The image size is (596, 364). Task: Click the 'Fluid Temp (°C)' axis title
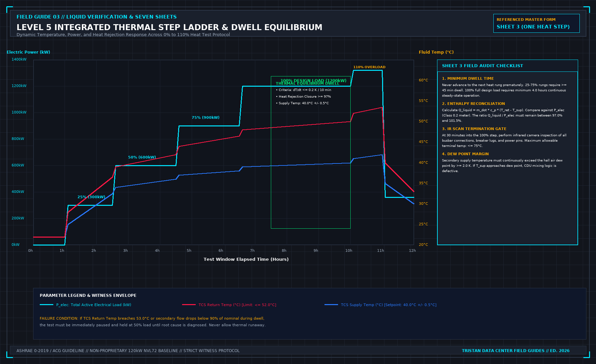436,52
